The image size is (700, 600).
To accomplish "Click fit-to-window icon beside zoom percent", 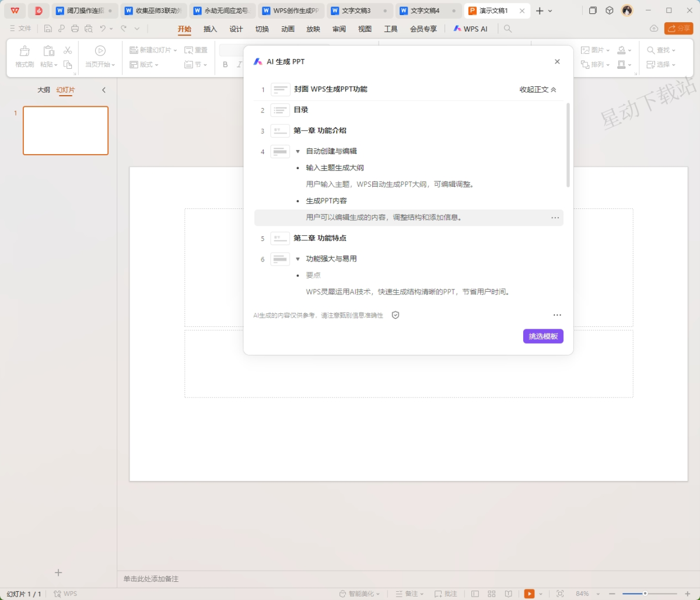I will 560,594.
